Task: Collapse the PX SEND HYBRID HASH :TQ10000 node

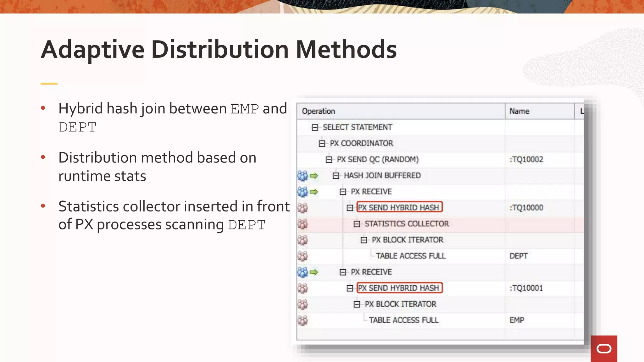Action: [350, 208]
